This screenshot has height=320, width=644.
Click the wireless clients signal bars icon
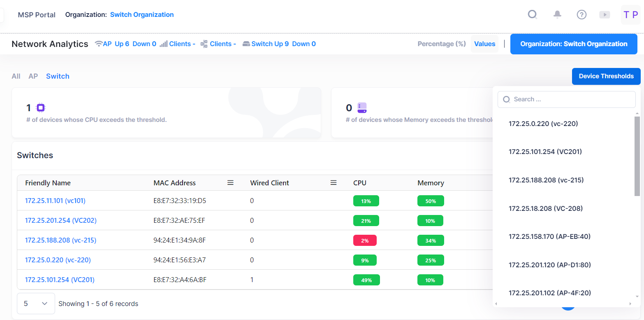[164, 44]
